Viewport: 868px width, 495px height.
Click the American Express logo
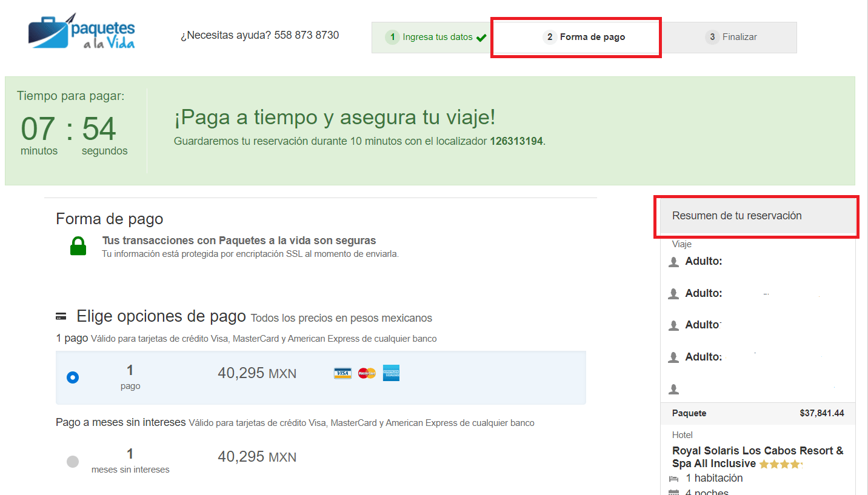pyautogui.click(x=391, y=373)
